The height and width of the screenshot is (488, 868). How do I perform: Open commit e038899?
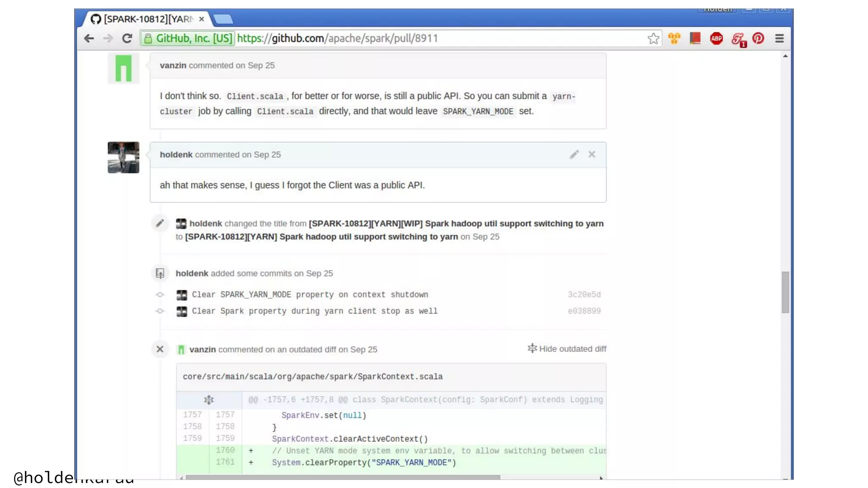[584, 311]
